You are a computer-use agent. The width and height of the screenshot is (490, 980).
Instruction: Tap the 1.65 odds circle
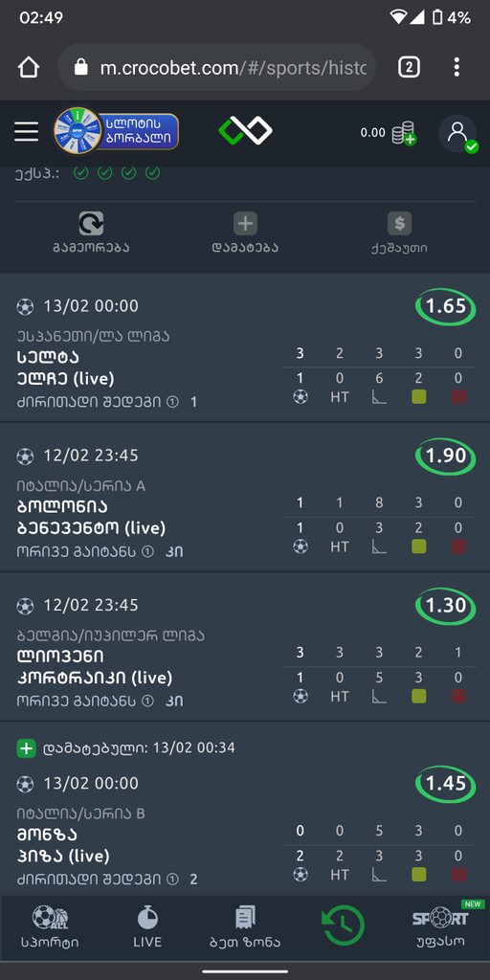point(446,306)
